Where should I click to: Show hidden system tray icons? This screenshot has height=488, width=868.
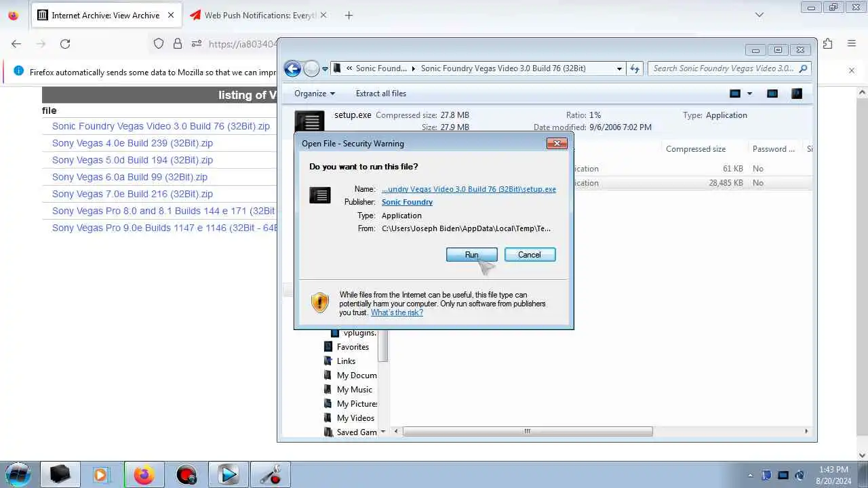(x=750, y=475)
